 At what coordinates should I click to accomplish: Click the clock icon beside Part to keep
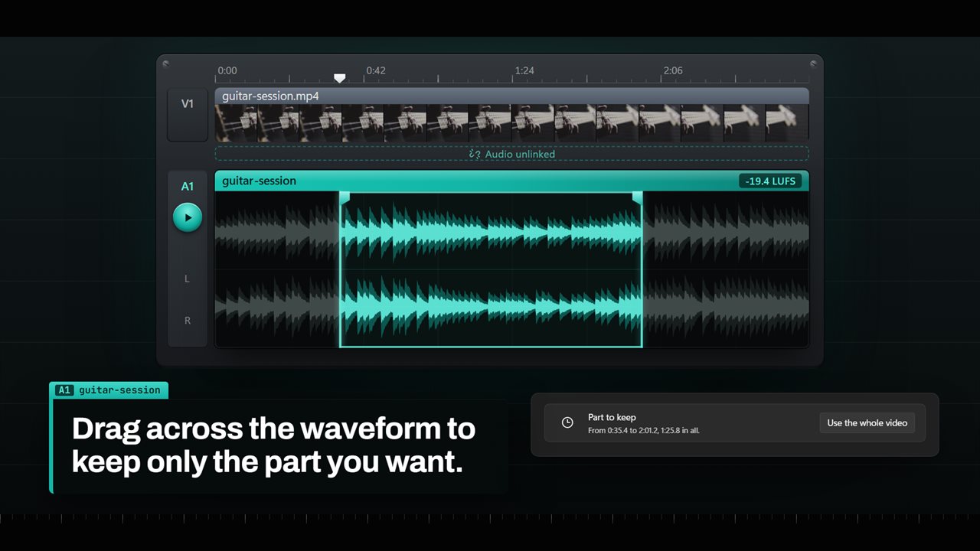567,422
